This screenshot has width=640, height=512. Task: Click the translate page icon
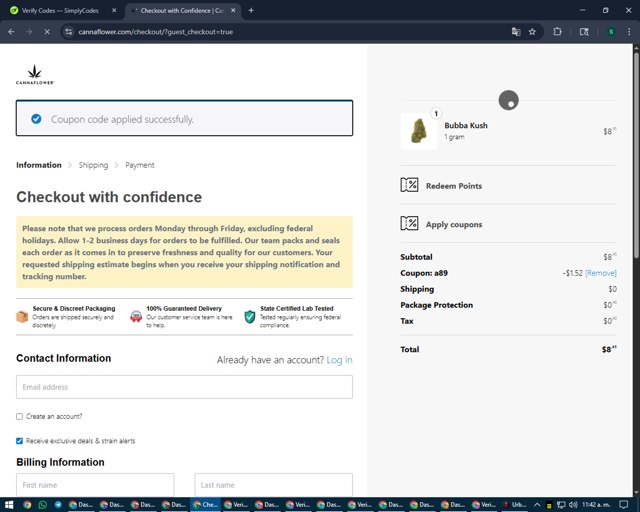pyautogui.click(x=516, y=31)
